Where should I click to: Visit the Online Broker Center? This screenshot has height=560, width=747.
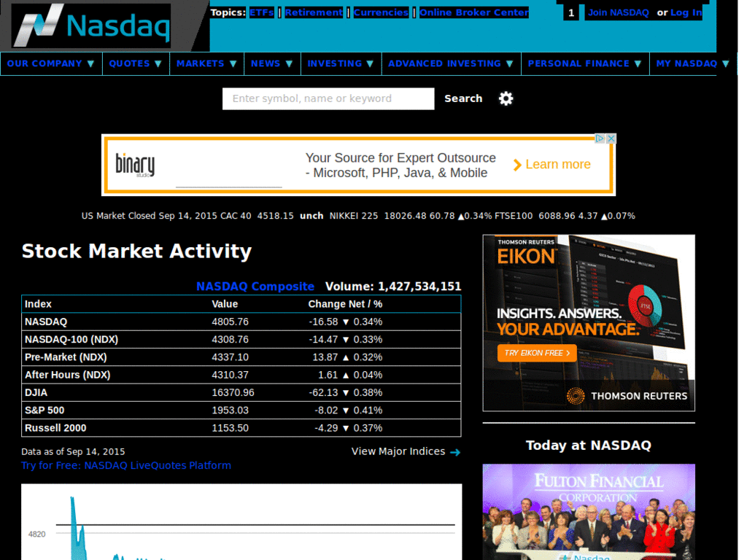click(x=473, y=12)
